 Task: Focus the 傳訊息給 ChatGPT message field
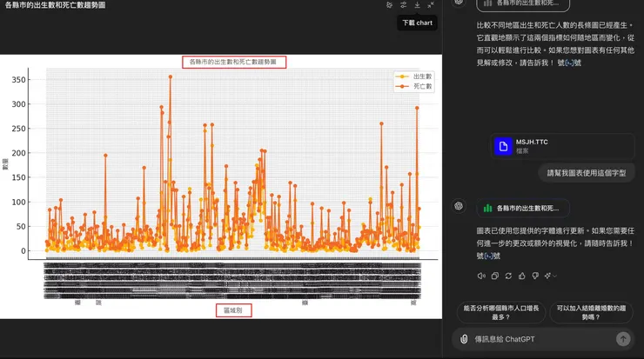(542, 339)
